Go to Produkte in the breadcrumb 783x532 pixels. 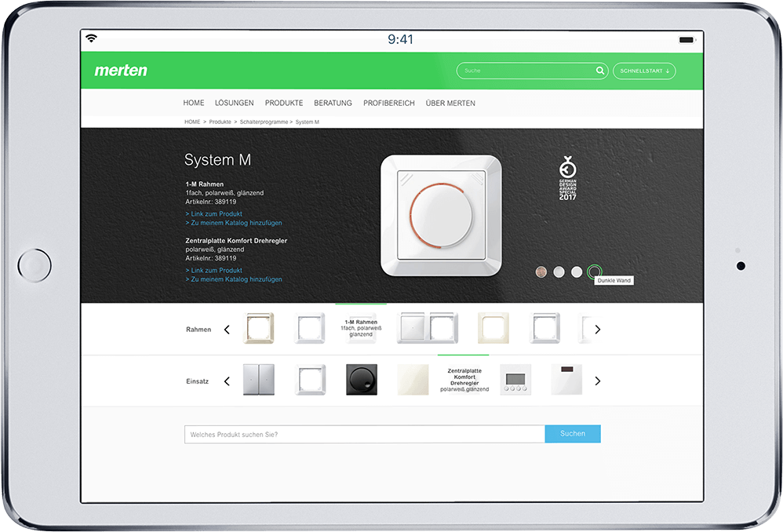pyautogui.click(x=220, y=122)
